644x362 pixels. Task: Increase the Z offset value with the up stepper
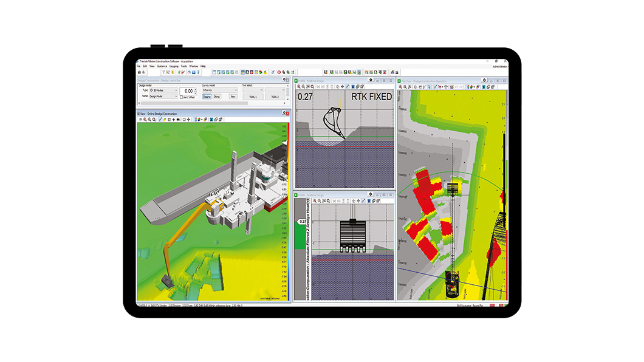195,89
